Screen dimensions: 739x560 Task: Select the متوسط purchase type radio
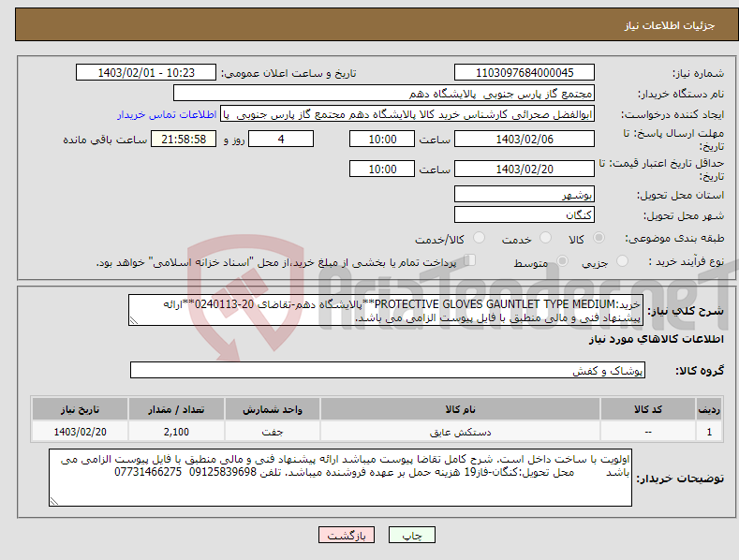pyautogui.click(x=562, y=260)
